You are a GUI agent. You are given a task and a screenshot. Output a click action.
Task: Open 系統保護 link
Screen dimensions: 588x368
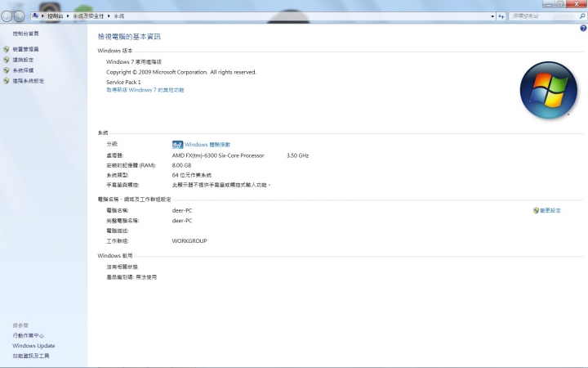click(x=23, y=70)
